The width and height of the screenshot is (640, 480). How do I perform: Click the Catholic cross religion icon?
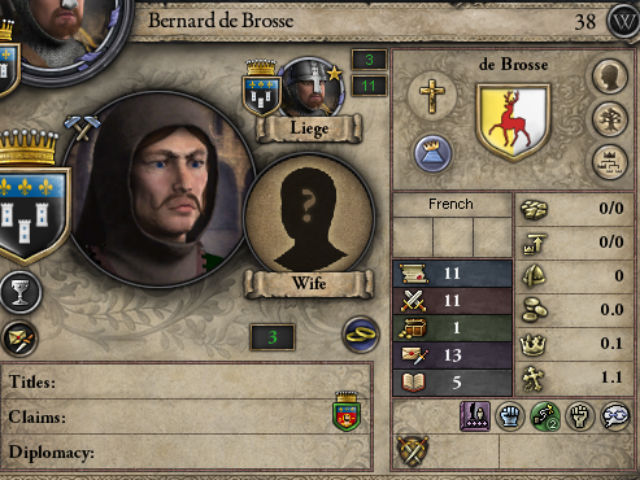(x=432, y=96)
